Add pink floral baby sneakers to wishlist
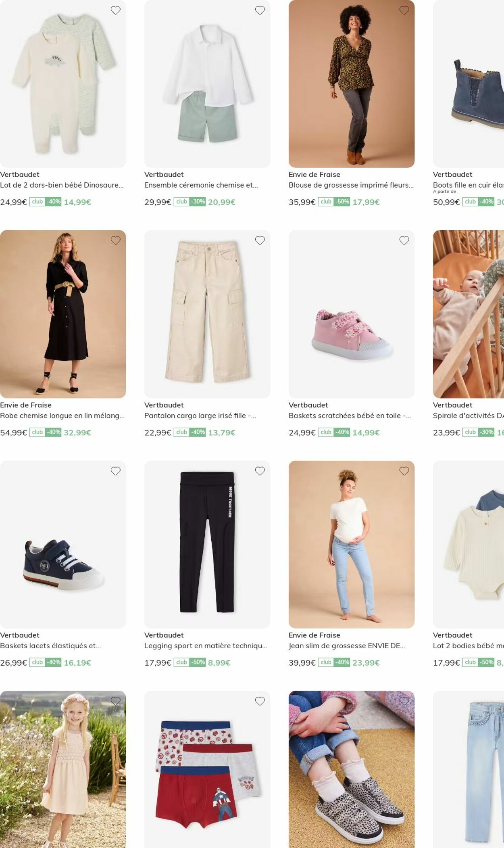Viewport: 504px width, 848px height. [x=404, y=240]
